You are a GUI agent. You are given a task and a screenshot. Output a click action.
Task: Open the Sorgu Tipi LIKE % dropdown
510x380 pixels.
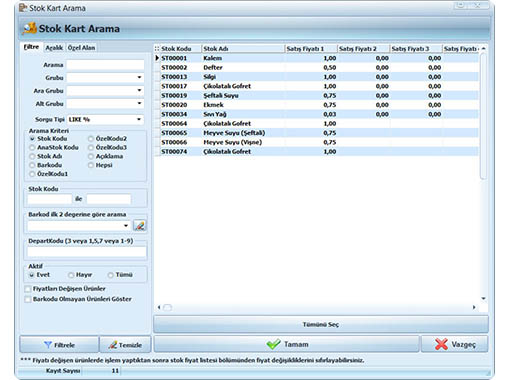pyautogui.click(x=139, y=119)
